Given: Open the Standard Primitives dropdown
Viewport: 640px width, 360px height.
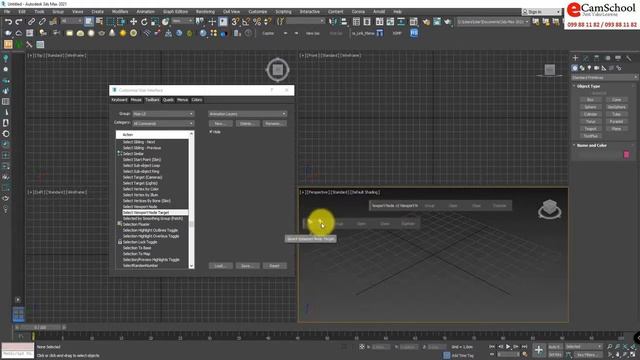Looking at the screenshot, I should click(604, 77).
